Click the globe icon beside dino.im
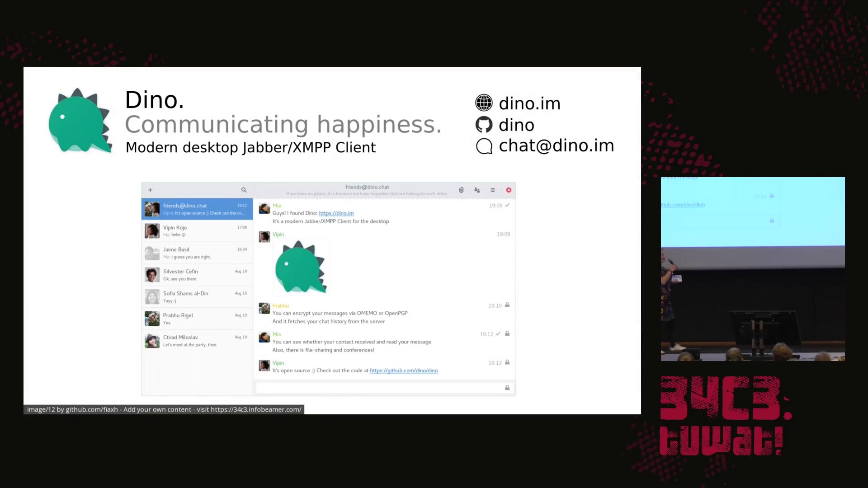The image size is (868, 488). [x=484, y=103]
